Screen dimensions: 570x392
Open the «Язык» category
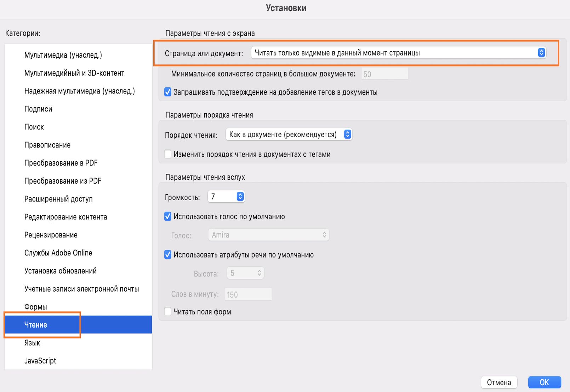tap(32, 343)
